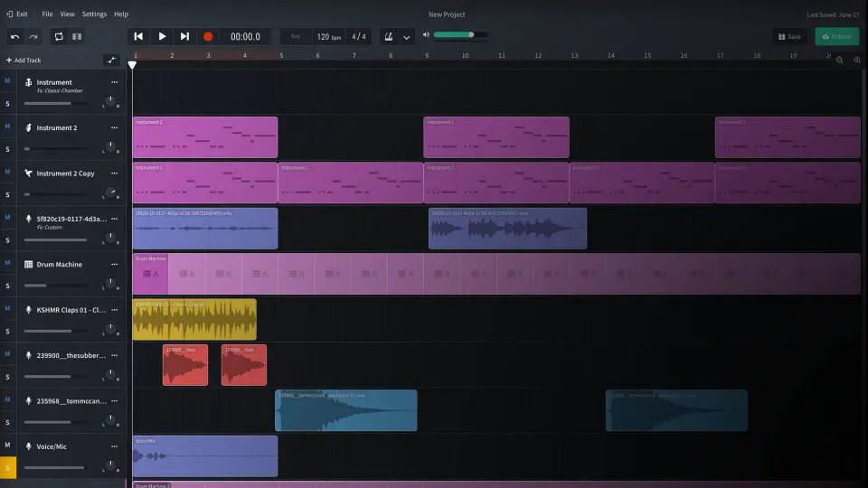Open Instrument 2 track options menu
The width and height of the screenshot is (868, 488).
tap(114, 127)
